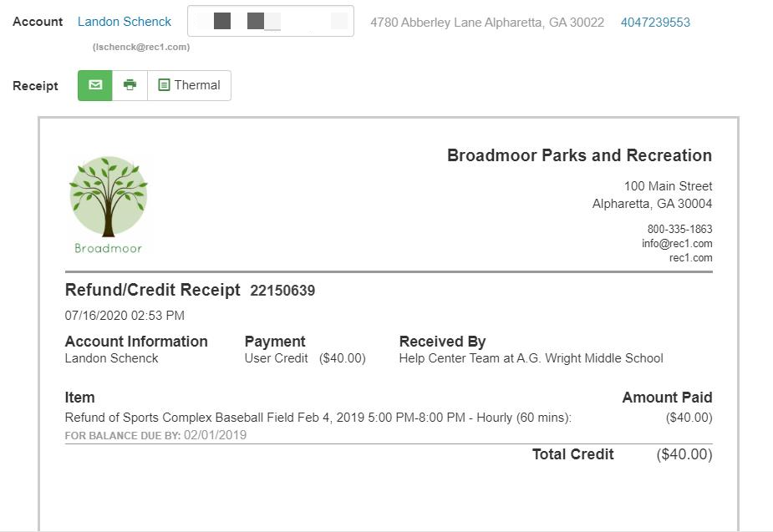Image resolution: width=773 pixels, height=532 pixels.
Task: Click balance due date 02/01/2019
Action: coord(215,435)
